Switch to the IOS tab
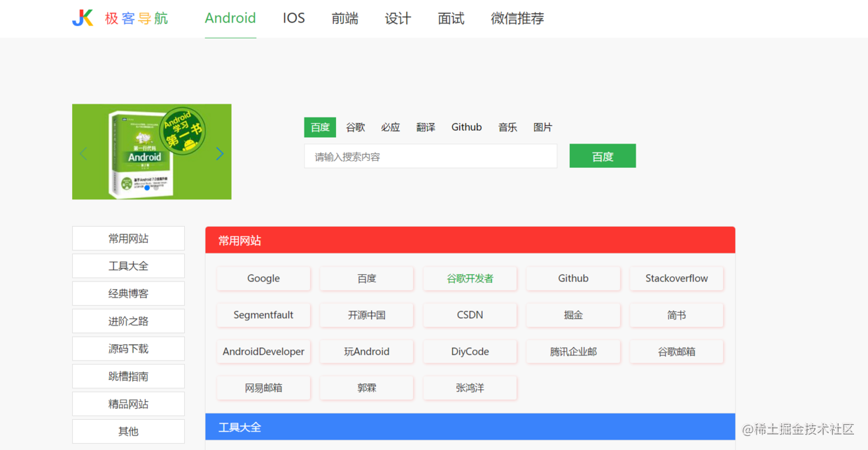Viewport: 868px width, 450px height. 294,18
